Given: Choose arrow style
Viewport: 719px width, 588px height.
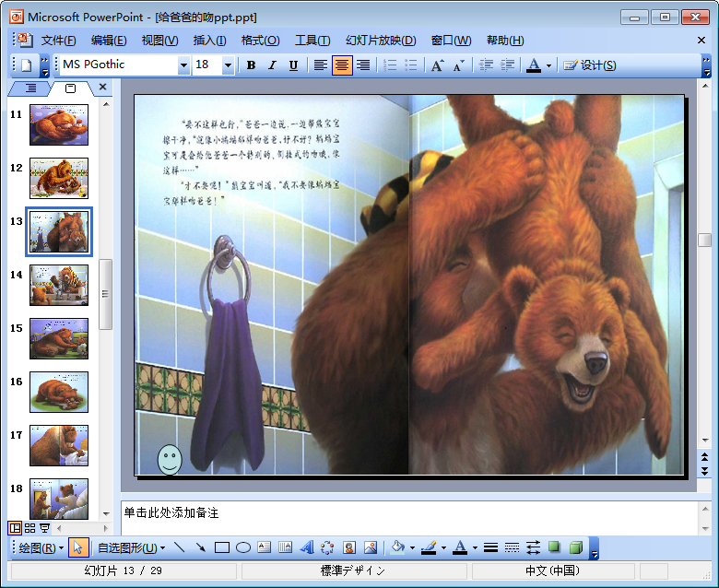Looking at the screenshot, I should 533,547.
